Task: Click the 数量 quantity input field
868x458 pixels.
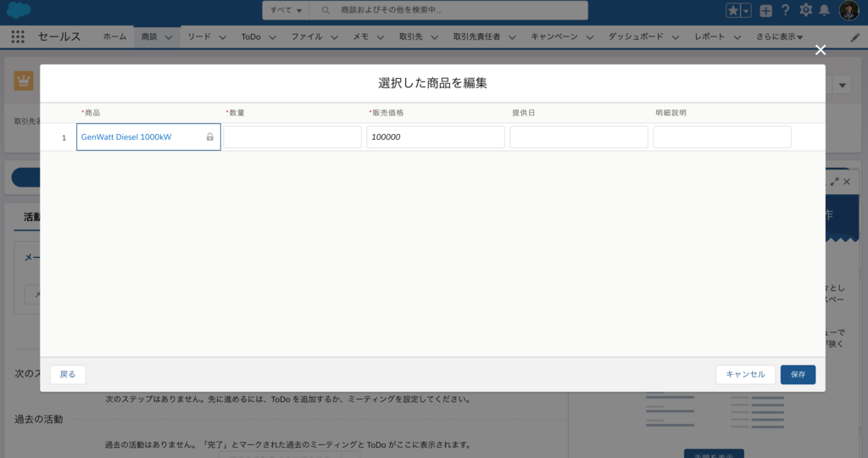Action: click(292, 137)
